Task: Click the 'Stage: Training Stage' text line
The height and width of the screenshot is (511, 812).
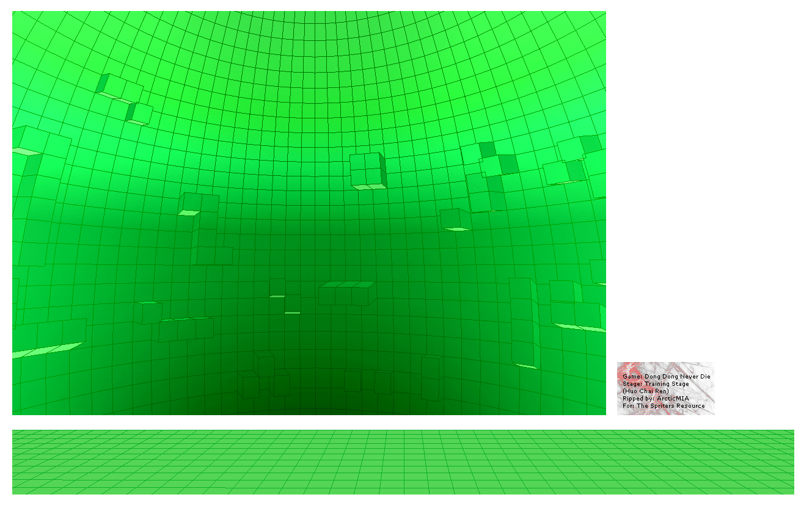Action: [x=656, y=384]
